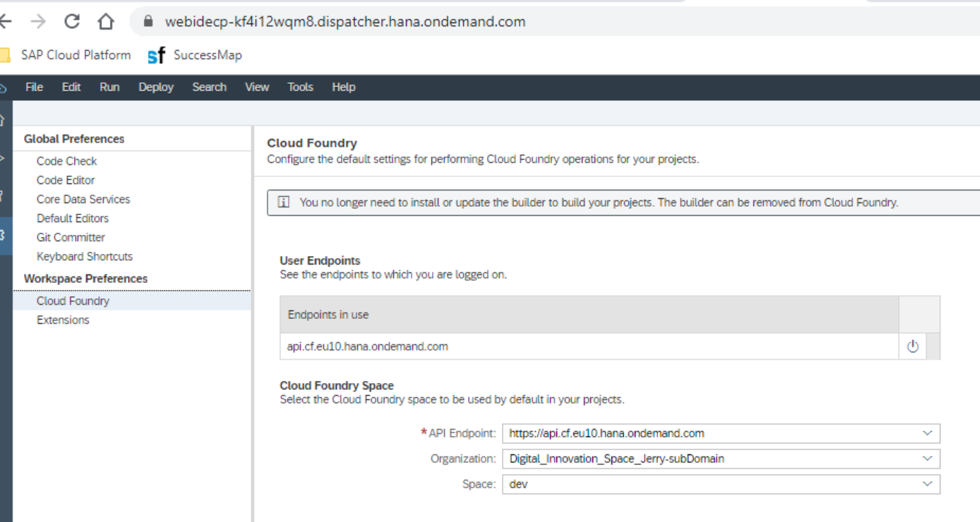Expand the Space dropdown arrow
The height and width of the screenshot is (522, 980).
click(927, 484)
